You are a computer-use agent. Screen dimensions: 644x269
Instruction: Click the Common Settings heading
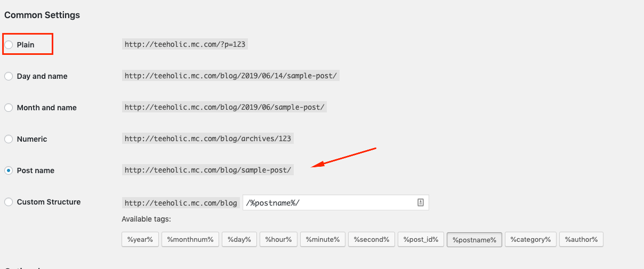(42, 15)
